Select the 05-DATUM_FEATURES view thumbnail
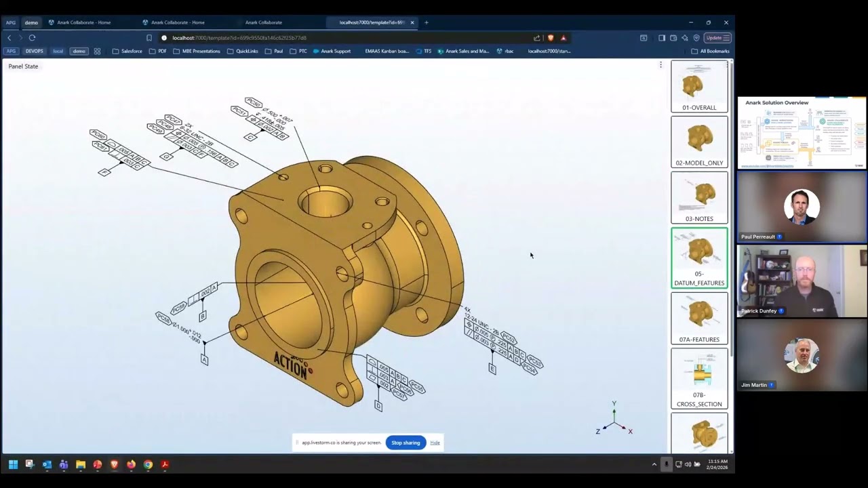This screenshot has height=488, width=868. point(699,258)
